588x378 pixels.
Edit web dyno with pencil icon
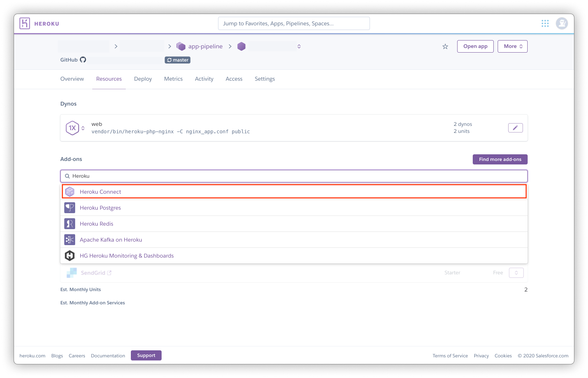click(x=515, y=128)
